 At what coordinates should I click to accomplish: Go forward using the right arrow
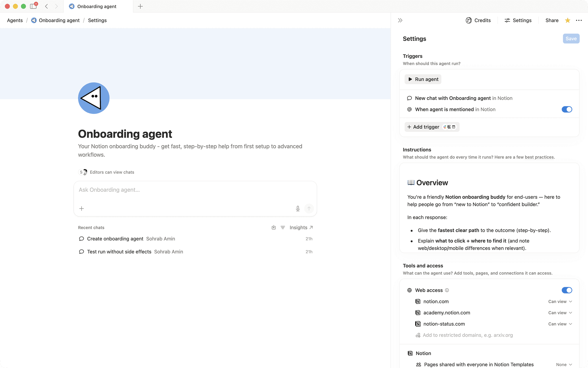[56, 6]
